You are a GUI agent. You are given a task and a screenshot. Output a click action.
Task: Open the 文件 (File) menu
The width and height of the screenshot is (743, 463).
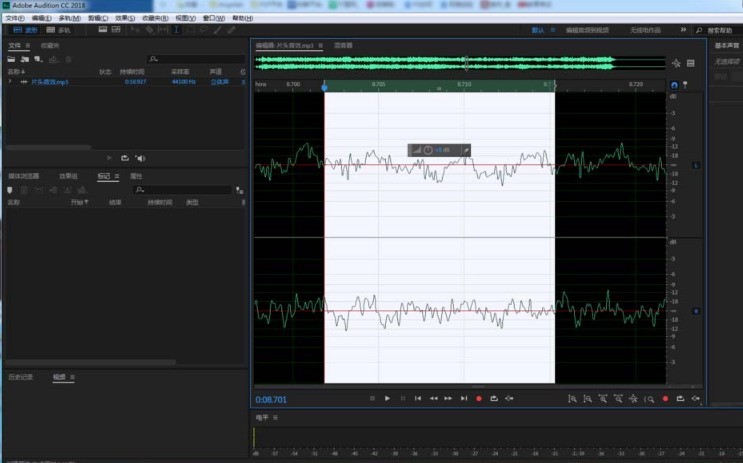[15, 18]
